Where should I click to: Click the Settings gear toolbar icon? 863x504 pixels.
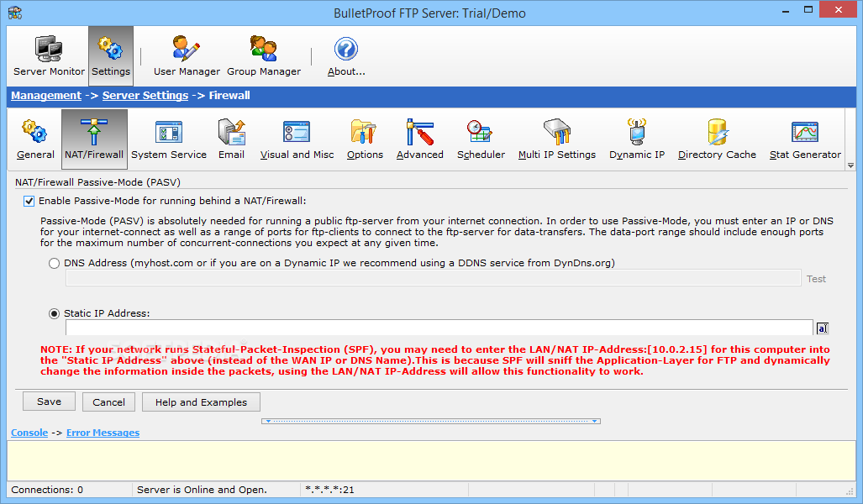tap(111, 55)
